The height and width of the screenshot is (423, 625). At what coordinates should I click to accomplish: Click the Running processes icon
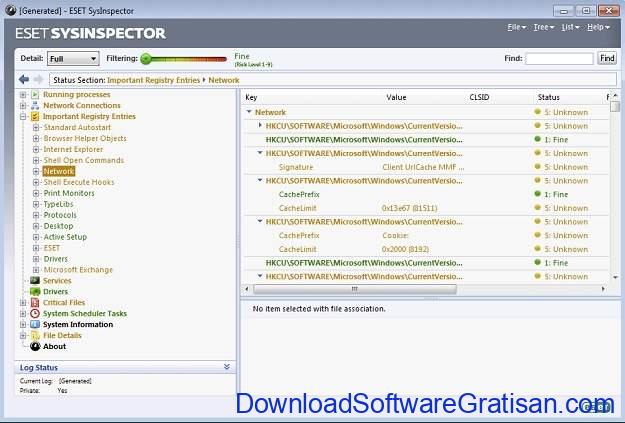[x=35, y=94]
